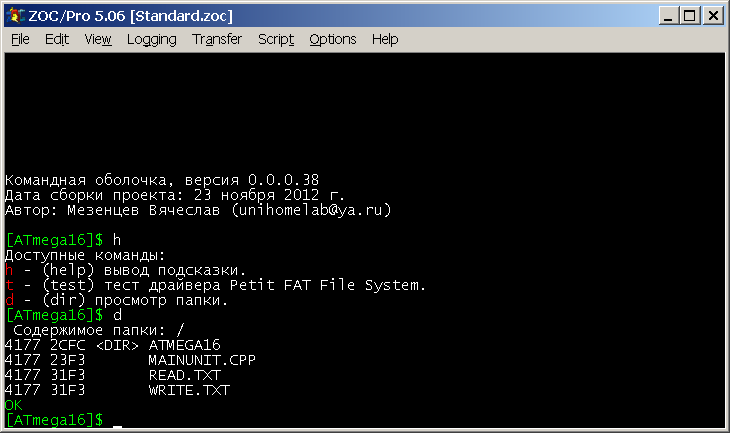Click the last [ATmega16]$ prompt line
The height and width of the screenshot is (433, 730).
click(x=54, y=420)
